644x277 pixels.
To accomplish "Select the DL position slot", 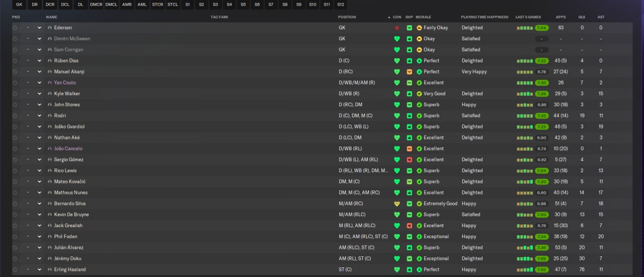I will (80, 5).
